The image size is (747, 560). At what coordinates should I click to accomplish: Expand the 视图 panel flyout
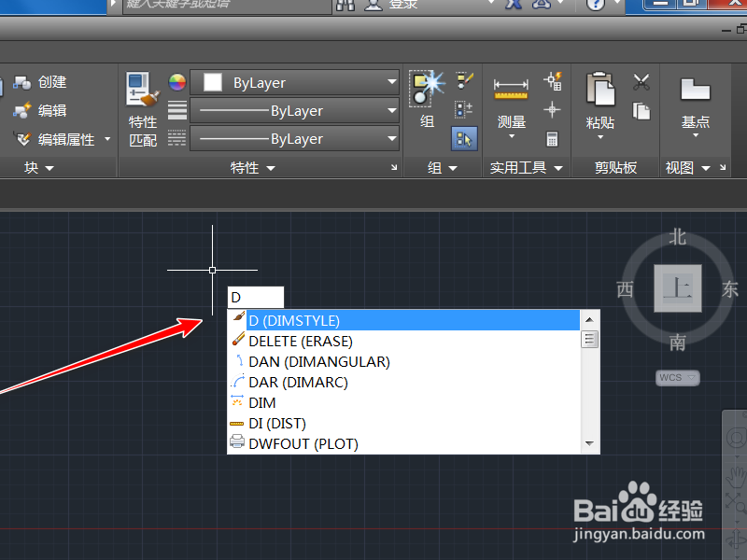click(687, 168)
